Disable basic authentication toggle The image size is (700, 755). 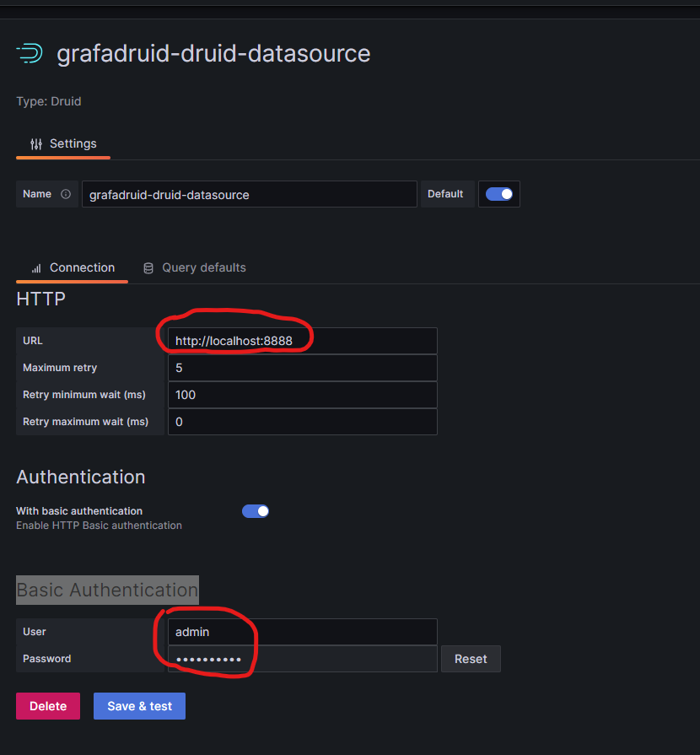256,510
